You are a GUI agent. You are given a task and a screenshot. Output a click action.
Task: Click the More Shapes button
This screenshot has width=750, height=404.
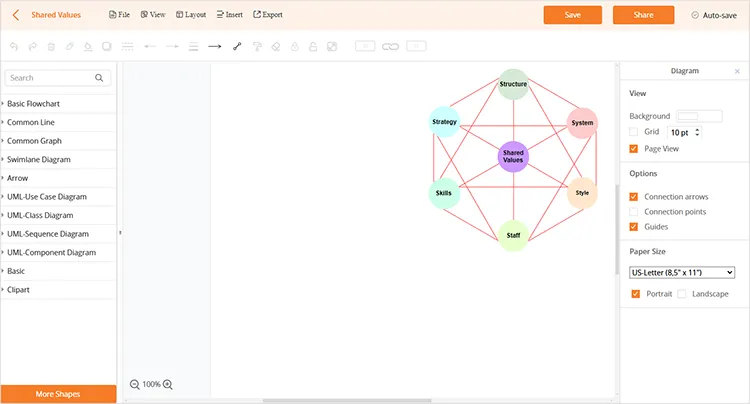(x=58, y=394)
